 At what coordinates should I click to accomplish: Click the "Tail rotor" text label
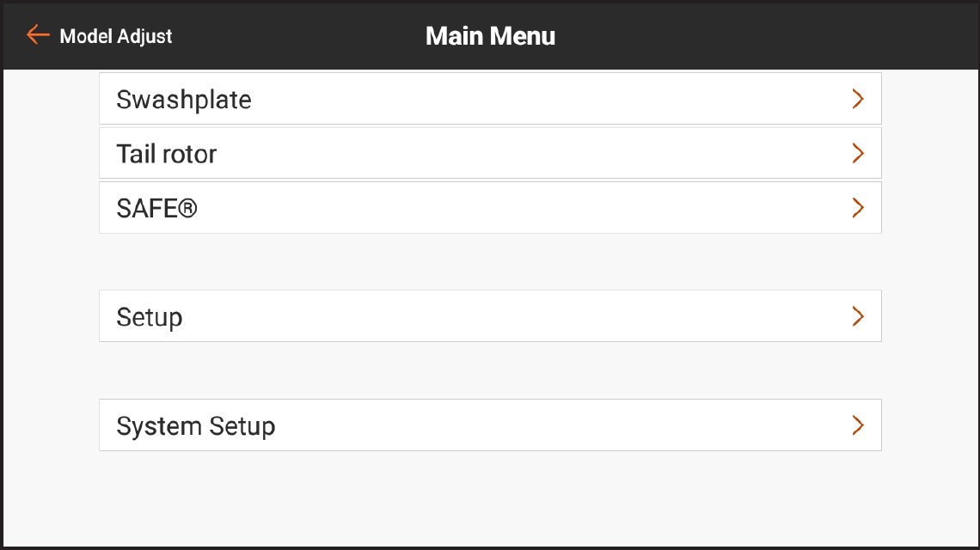pyautogui.click(x=167, y=155)
